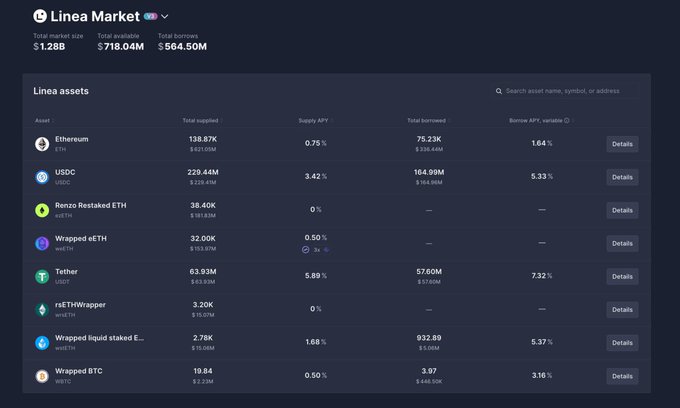This screenshot has width=680, height=408.
Task: Open Details for Tether
Action: point(622,277)
